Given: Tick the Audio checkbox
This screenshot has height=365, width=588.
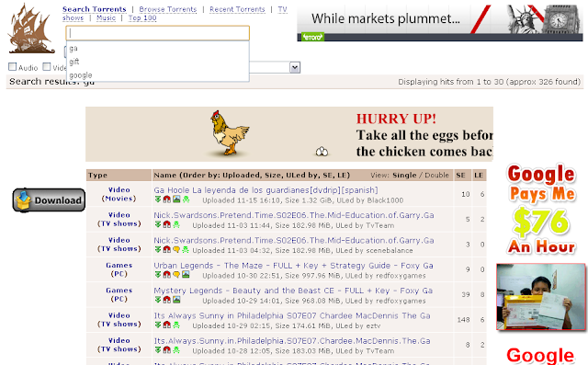Looking at the screenshot, I should (x=12, y=67).
